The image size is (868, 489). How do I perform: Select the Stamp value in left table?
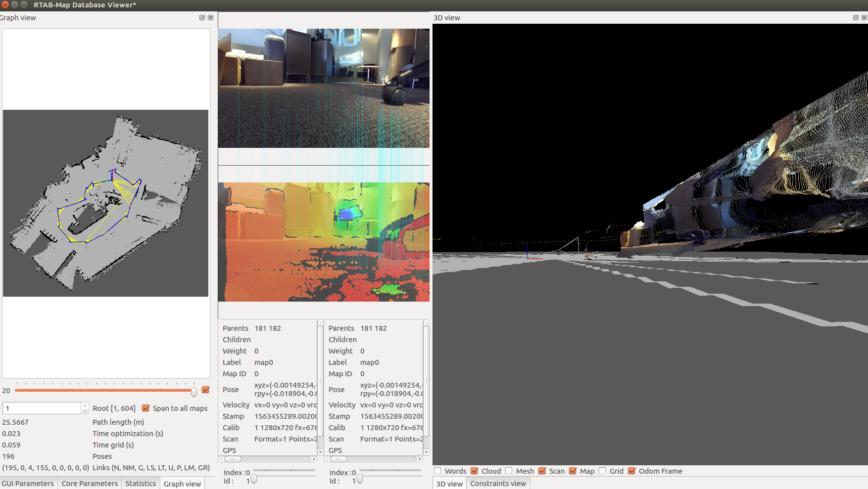point(285,416)
